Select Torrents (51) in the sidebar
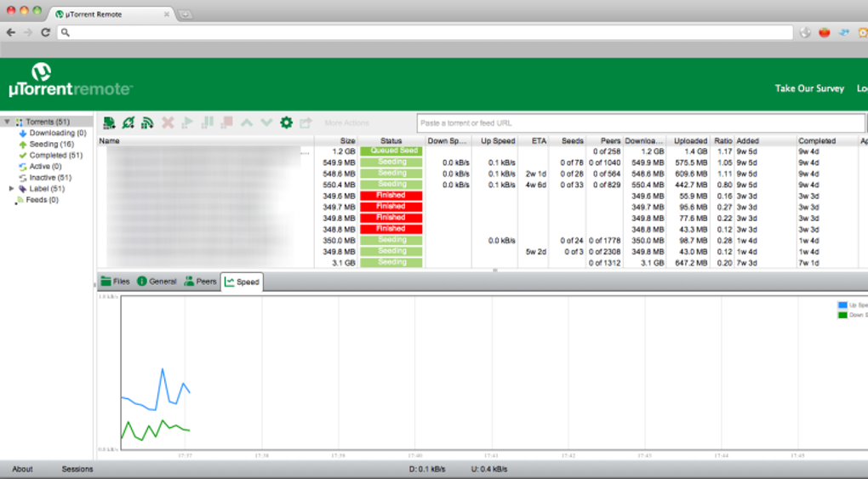The height and width of the screenshot is (479, 868). click(x=48, y=122)
